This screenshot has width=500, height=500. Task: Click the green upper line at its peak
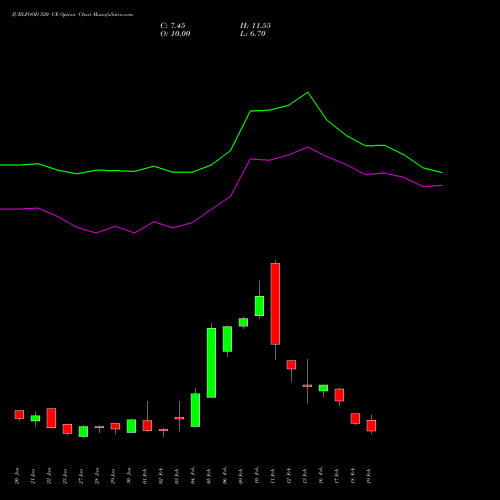coord(307,92)
